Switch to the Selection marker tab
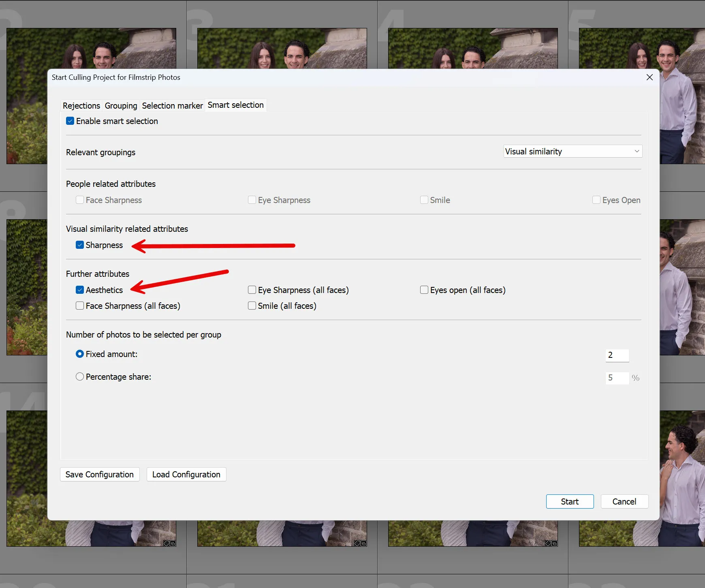The height and width of the screenshot is (588, 705). (172, 105)
